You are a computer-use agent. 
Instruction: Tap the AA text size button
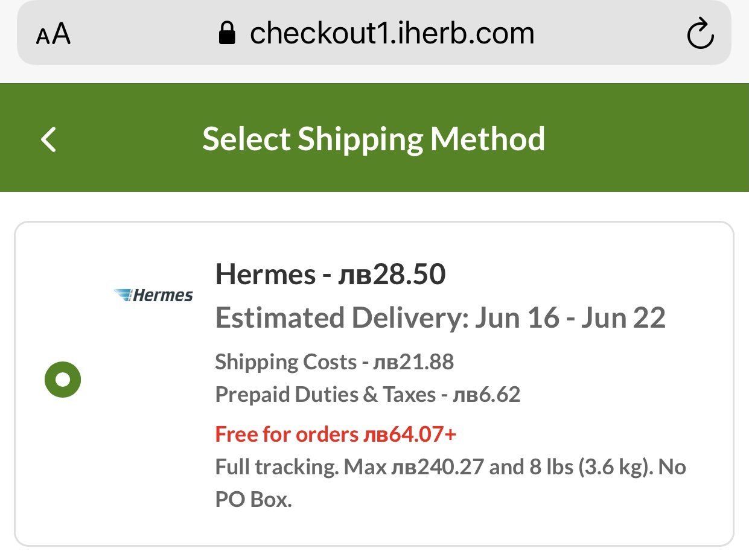click(x=53, y=35)
